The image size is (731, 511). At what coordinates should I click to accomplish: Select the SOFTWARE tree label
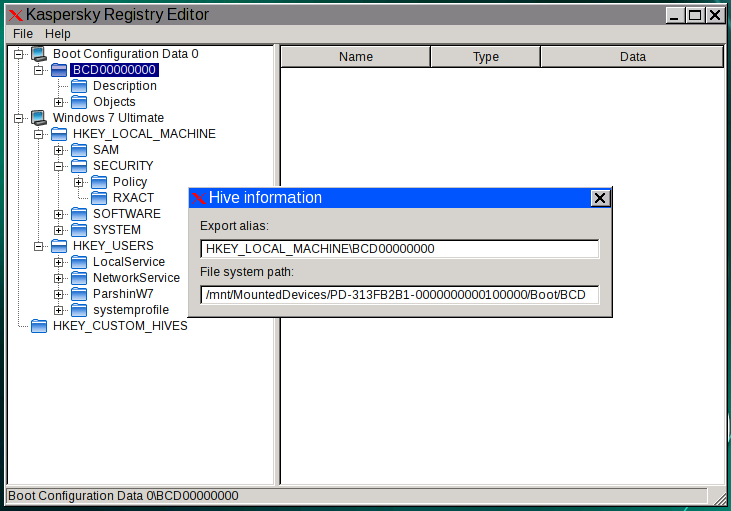pos(127,214)
